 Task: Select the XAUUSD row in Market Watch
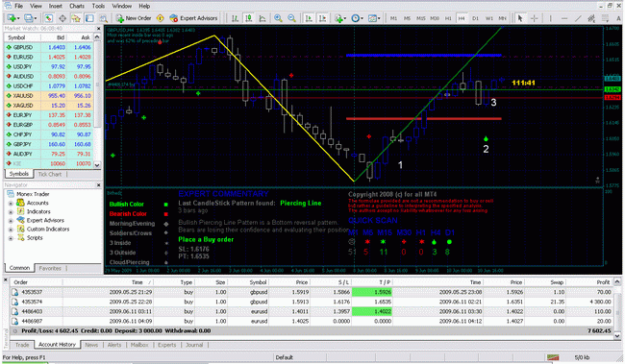tap(49, 96)
